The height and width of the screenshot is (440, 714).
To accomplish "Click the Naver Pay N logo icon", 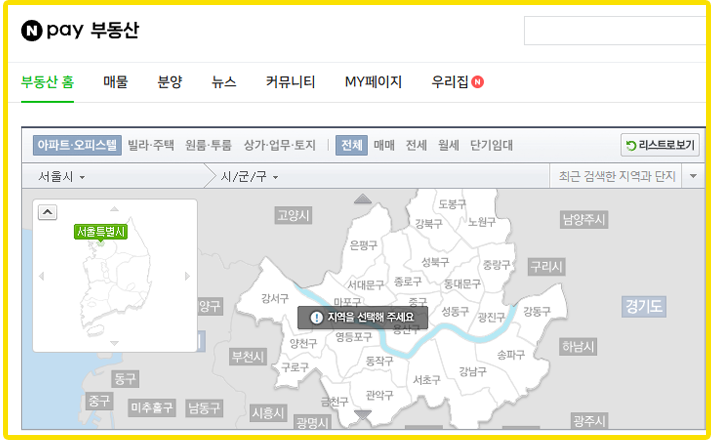I will [32, 31].
